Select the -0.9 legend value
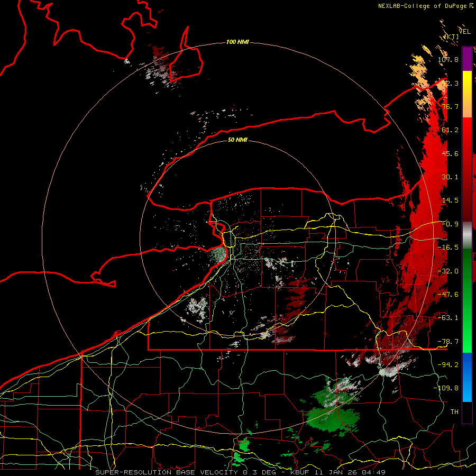The image size is (476, 476). pos(450,224)
